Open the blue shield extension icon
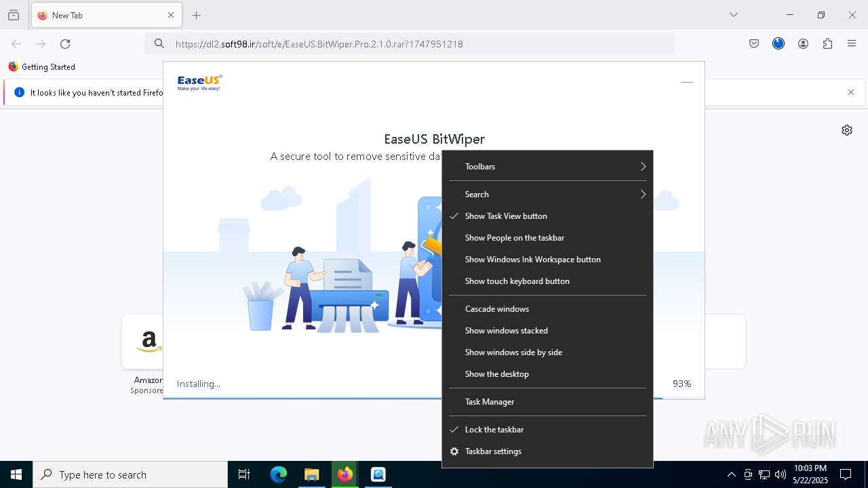The width and height of the screenshot is (868, 488). click(778, 44)
